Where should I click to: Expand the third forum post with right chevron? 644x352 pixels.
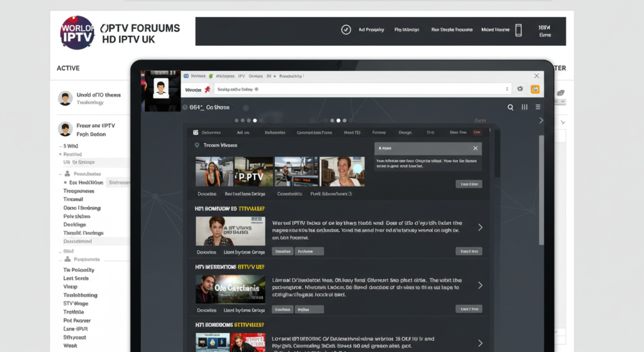tap(480, 343)
